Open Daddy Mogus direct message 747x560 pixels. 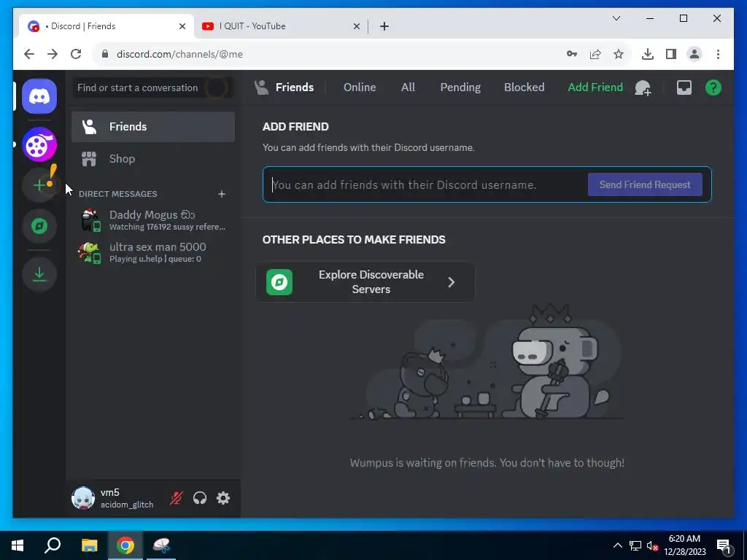pyautogui.click(x=153, y=220)
